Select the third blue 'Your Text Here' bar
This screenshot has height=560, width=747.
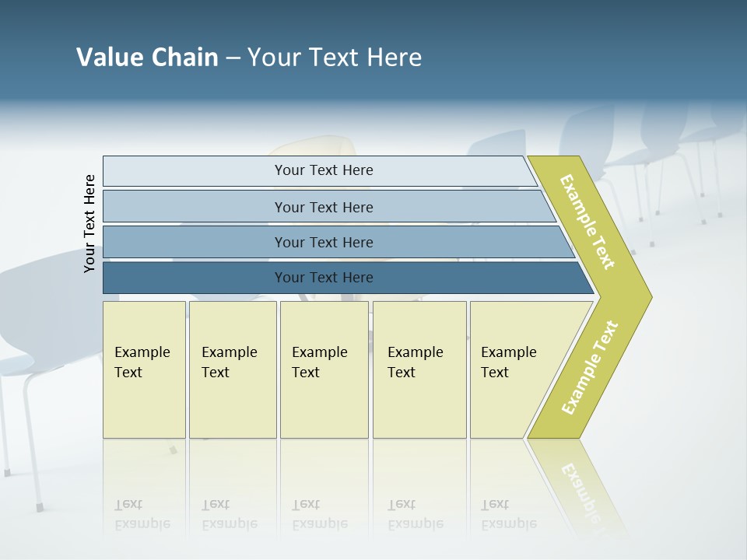[338, 242]
